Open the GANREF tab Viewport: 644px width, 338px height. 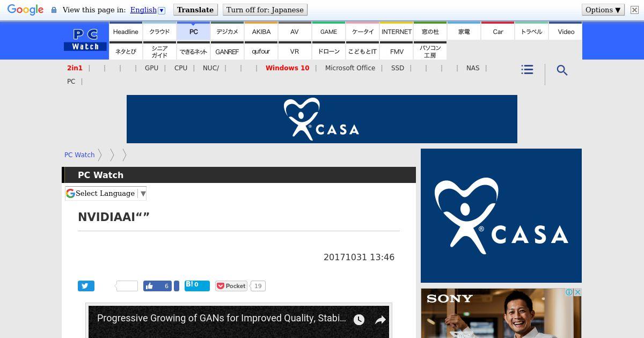228,51
